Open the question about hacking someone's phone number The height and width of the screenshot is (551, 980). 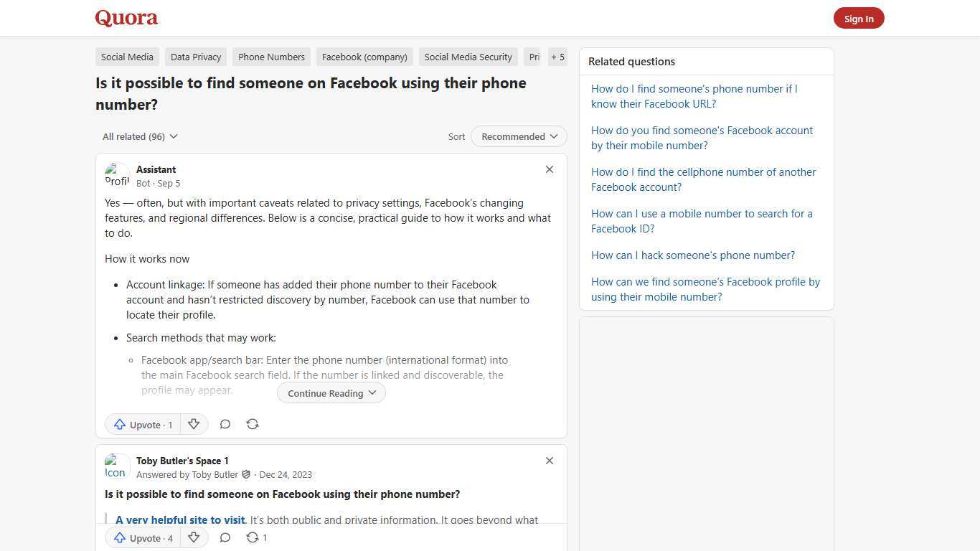coord(692,255)
